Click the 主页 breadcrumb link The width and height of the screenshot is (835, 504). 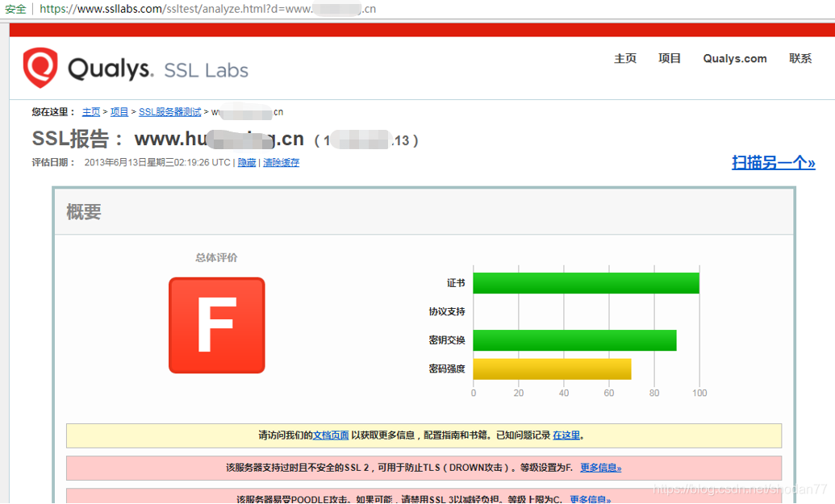coord(91,112)
